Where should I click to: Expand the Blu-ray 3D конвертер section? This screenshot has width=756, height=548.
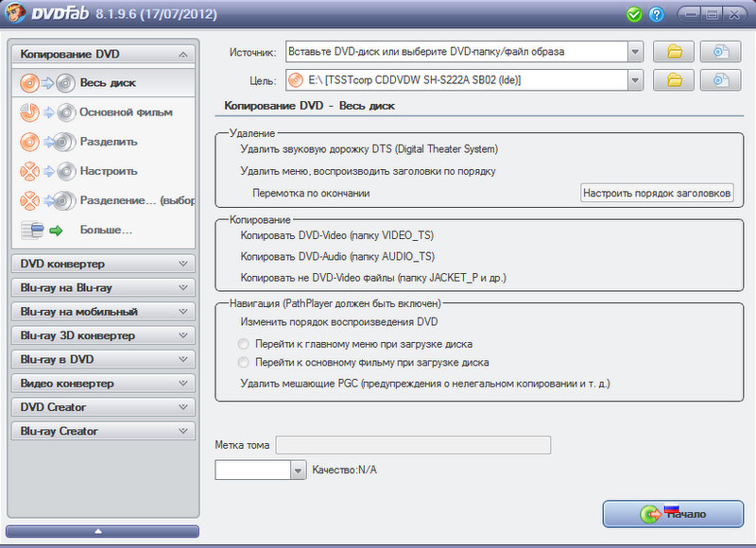click(103, 335)
